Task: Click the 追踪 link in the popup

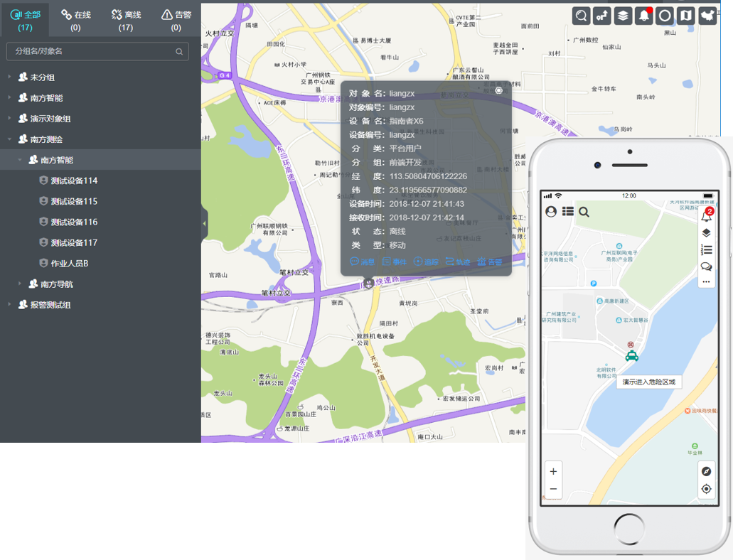Action: 427,262
